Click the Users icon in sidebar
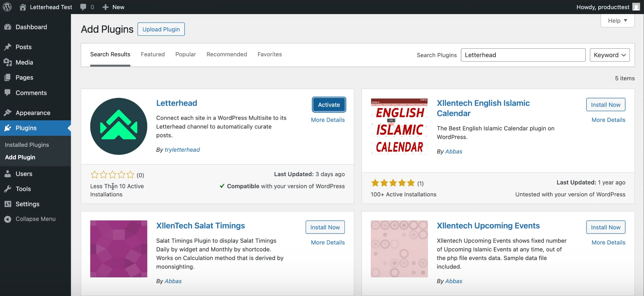 8,174
